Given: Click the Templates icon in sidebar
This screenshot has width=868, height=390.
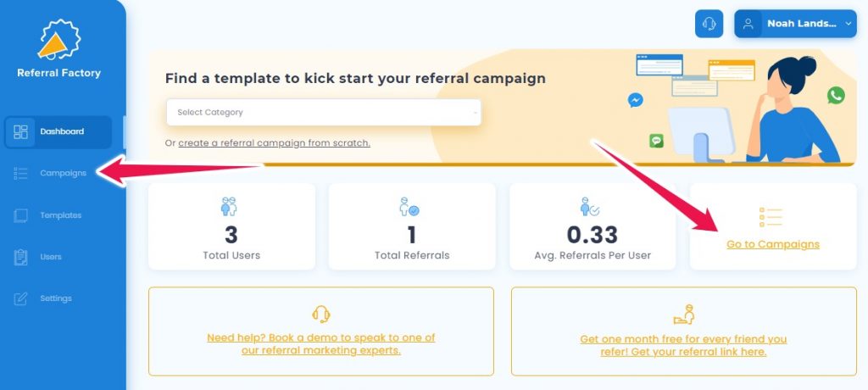Looking at the screenshot, I should [x=20, y=215].
